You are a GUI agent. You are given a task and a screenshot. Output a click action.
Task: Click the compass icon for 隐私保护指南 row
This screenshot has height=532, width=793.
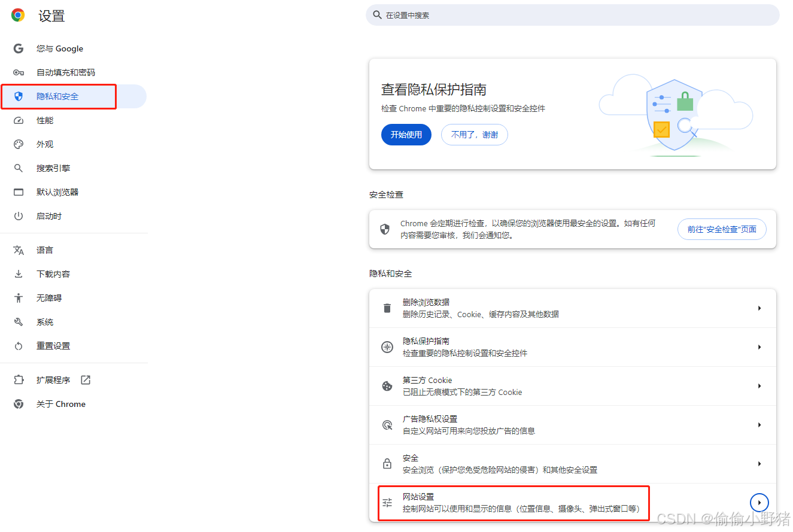click(387, 347)
